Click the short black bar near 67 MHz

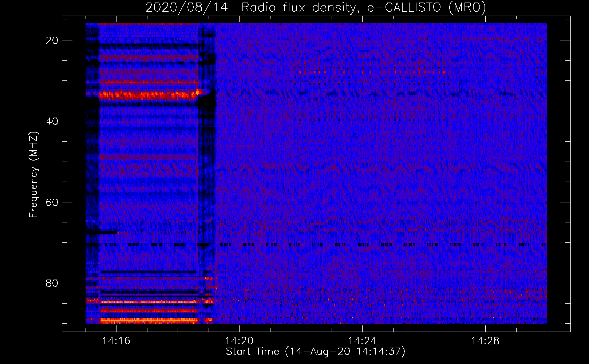pyautogui.click(x=102, y=232)
